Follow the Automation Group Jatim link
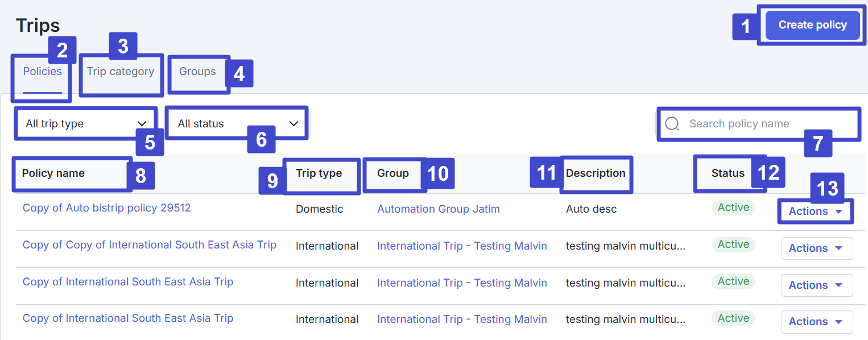Screen dimensions: 868x340 coord(438,209)
